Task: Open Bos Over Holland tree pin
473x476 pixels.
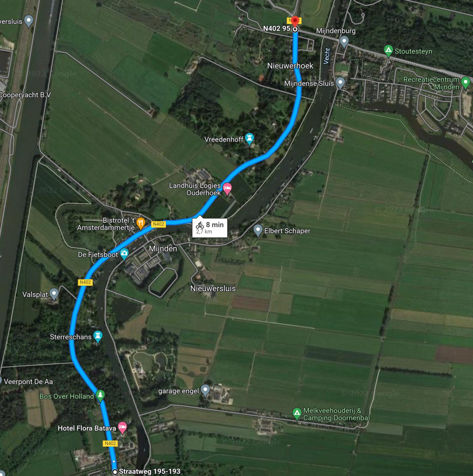Action: (x=100, y=396)
